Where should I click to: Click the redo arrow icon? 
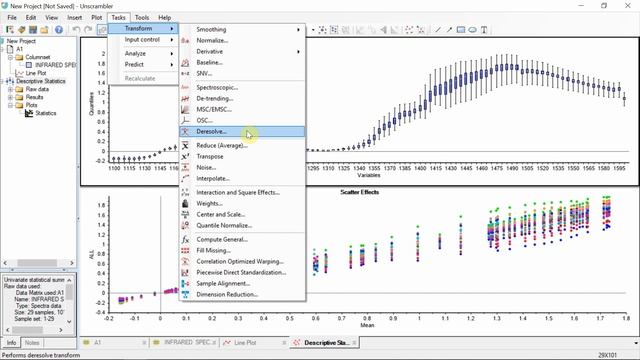[x=88, y=29]
